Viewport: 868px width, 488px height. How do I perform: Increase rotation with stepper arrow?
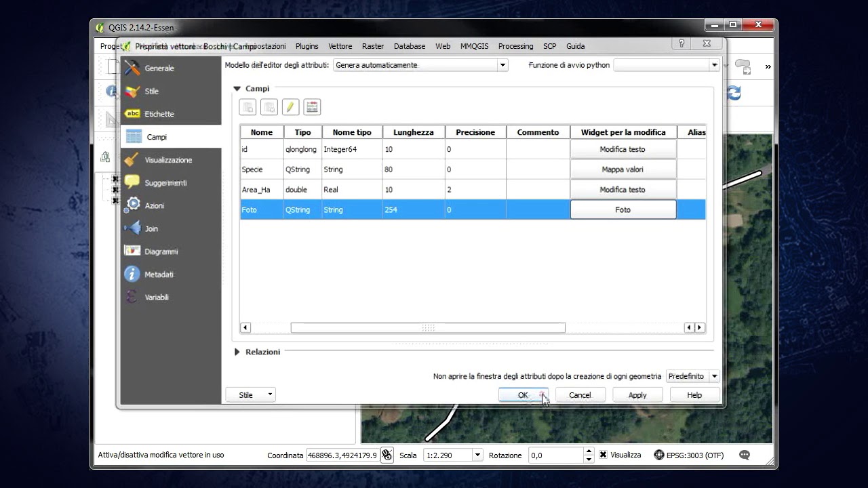(589, 452)
